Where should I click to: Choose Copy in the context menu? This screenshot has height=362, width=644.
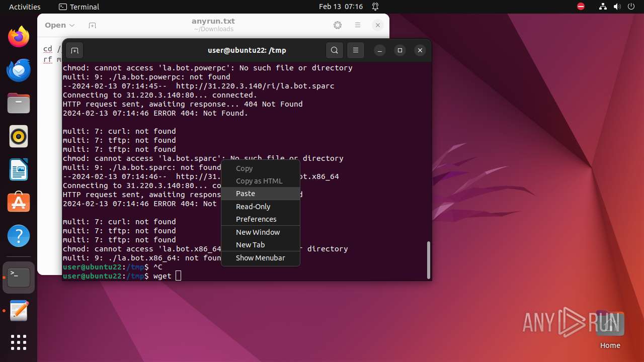click(x=261, y=168)
